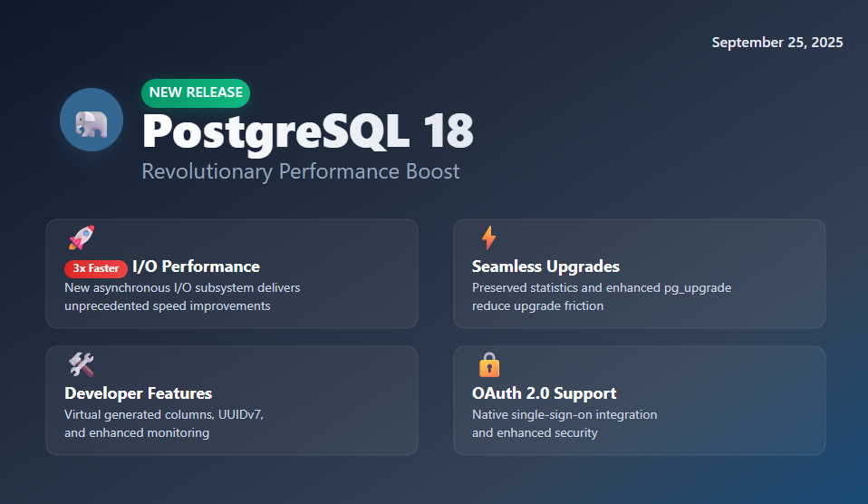The image size is (868, 504).
Task: Select the Developer Features heading
Action: click(x=139, y=393)
